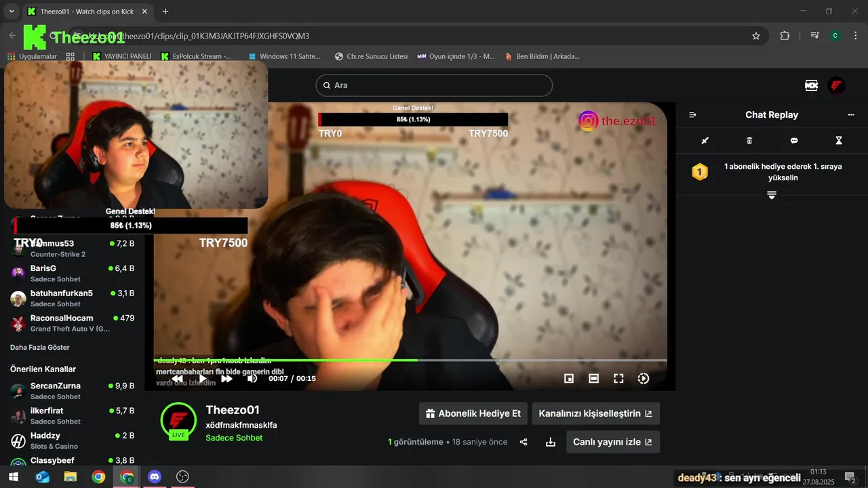Open the Chrome profile C avatar

(835, 36)
